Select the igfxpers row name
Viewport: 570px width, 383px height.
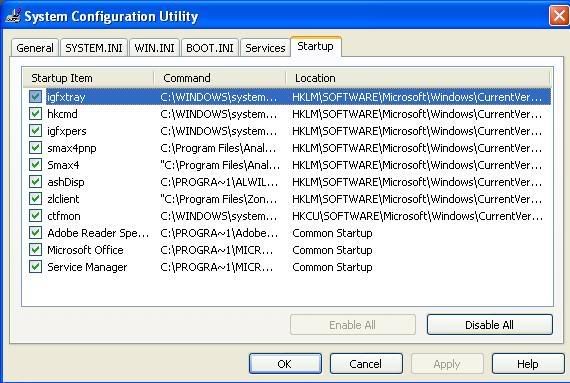coord(67,131)
